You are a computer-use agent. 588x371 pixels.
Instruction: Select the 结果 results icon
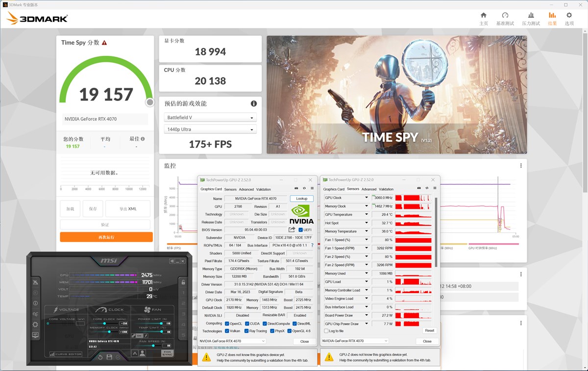552,15
